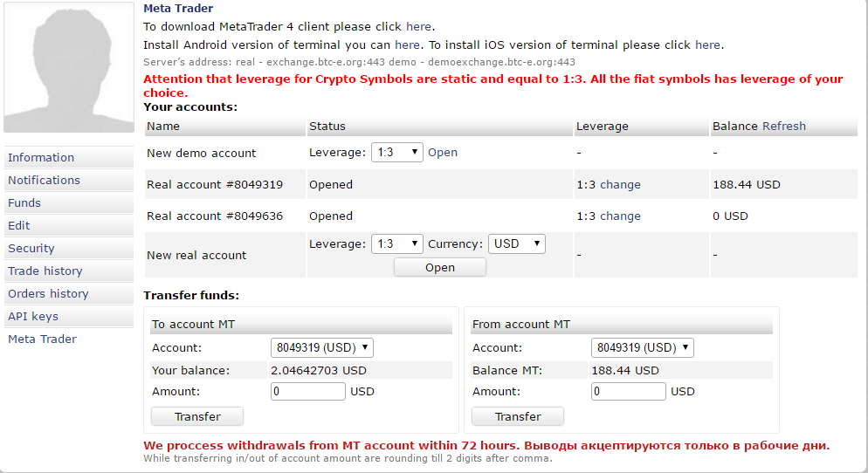Click the '188.44 USD' balance in accounts table
Screen dimensions: 868x473
(x=747, y=185)
